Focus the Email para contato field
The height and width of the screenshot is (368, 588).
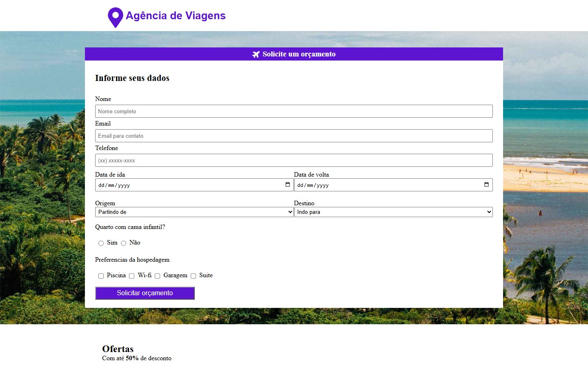point(294,136)
